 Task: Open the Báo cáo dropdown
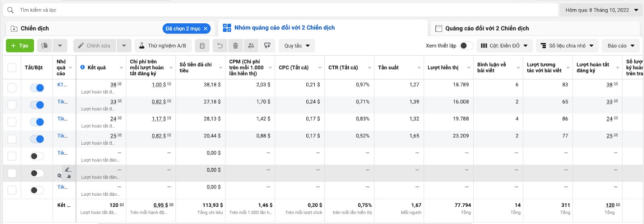[621, 46]
